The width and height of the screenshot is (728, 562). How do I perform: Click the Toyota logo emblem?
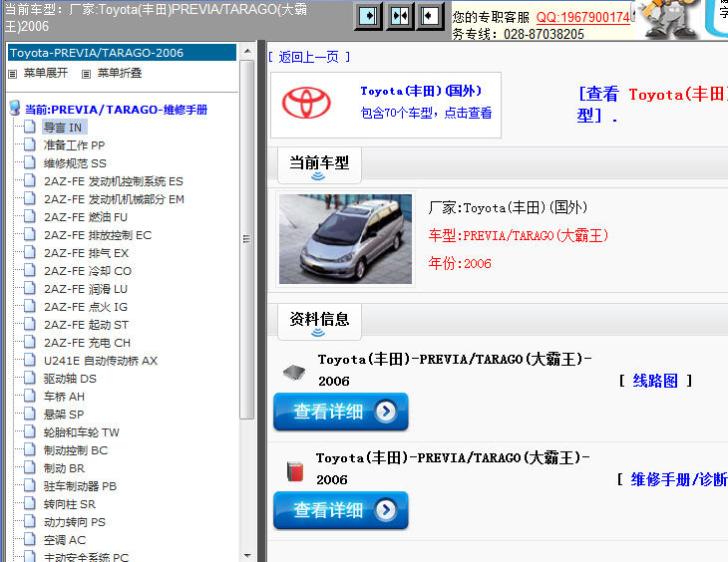306,103
